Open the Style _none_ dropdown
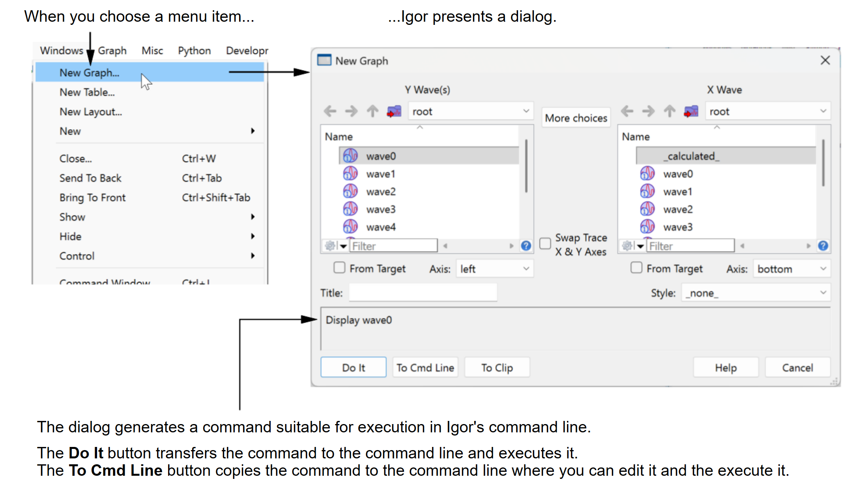 pyautogui.click(x=756, y=293)
